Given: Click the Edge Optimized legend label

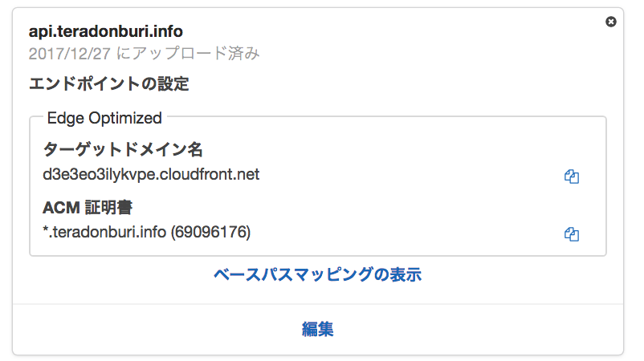Looking at the screenshot, I should [x=104, y=119].
